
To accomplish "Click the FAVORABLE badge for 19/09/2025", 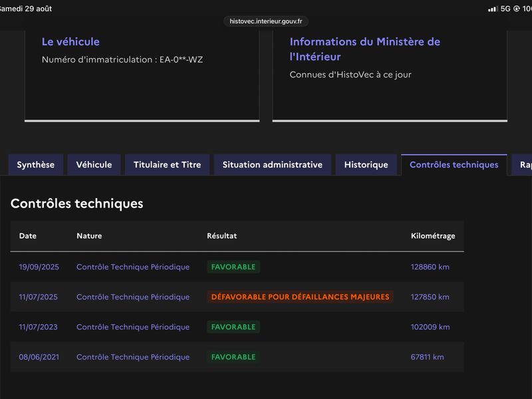I will (233, 267).
